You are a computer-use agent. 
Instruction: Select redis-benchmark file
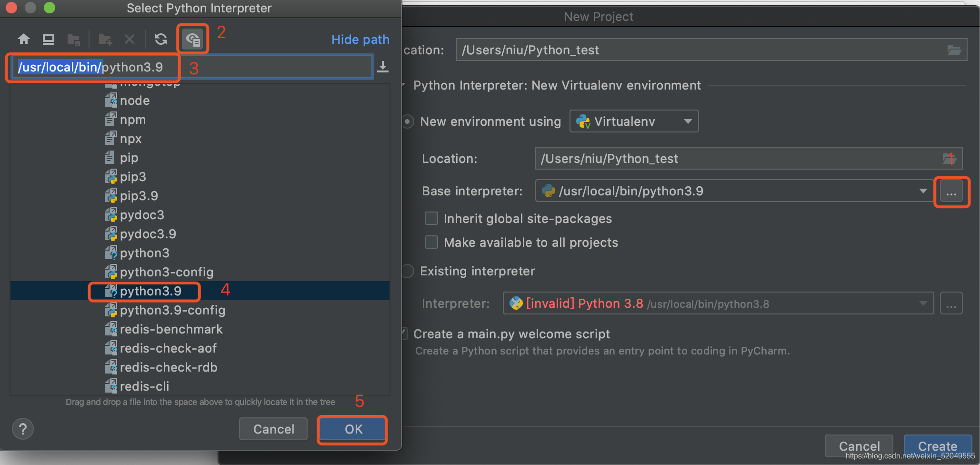coord(200,329)
